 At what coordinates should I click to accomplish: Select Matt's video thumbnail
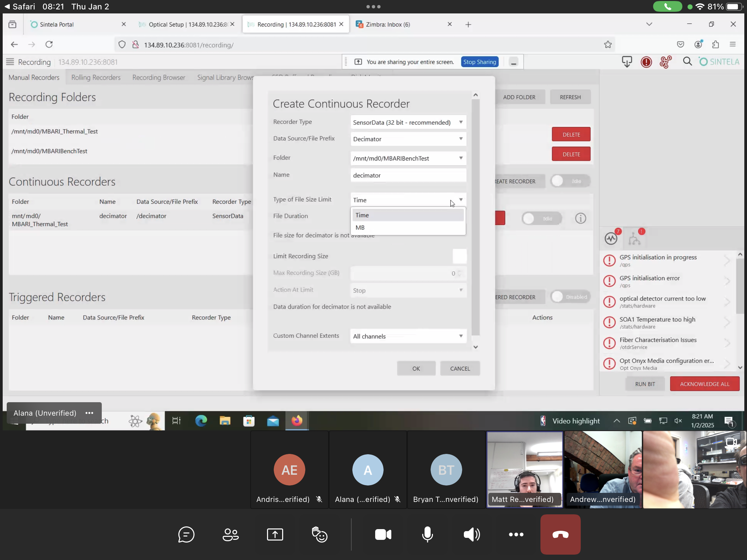[524, 470]
